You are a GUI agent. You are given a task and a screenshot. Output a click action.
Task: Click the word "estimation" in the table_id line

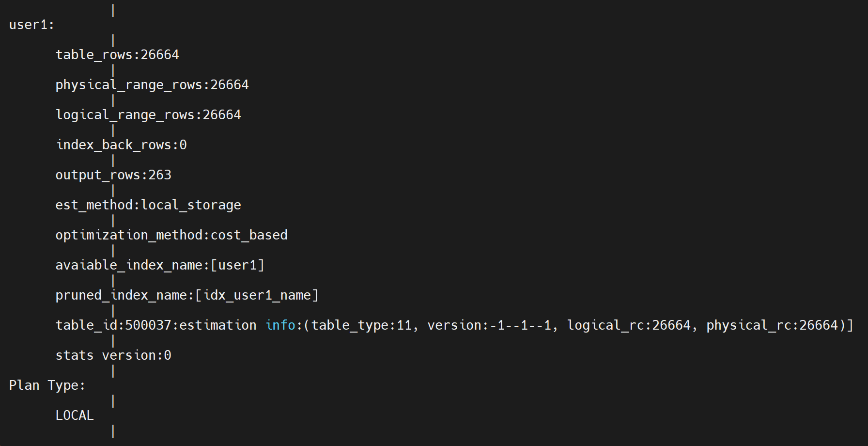(x=218, y=325)
